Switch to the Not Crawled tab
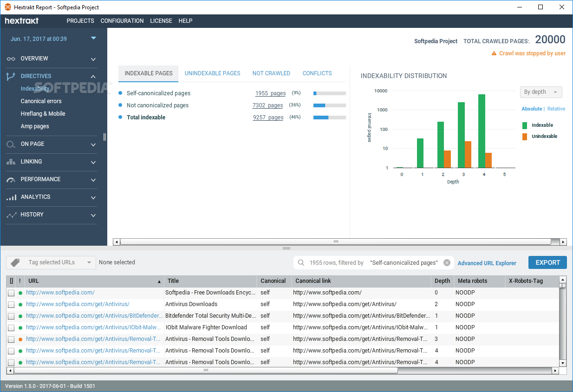Viewport: 573px width, 392px height. coord(271,73)
